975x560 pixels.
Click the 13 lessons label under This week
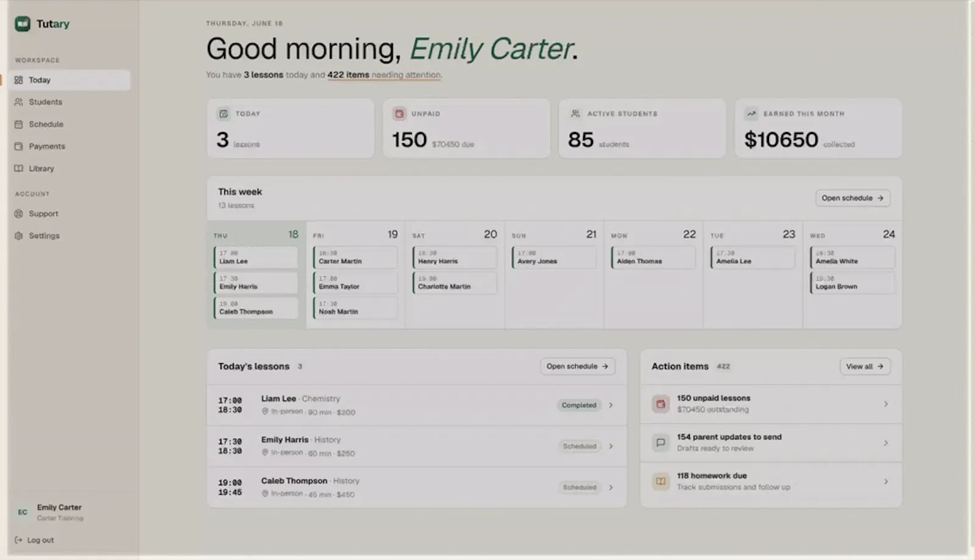(x=236, y=205)
